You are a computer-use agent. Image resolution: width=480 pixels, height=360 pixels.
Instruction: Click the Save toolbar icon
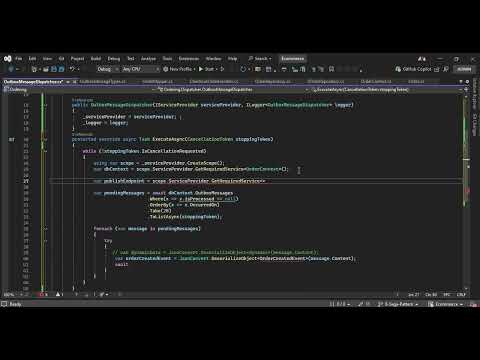(54, 69)
